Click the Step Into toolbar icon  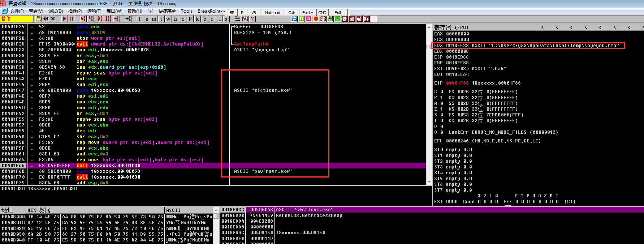point(83,19)
